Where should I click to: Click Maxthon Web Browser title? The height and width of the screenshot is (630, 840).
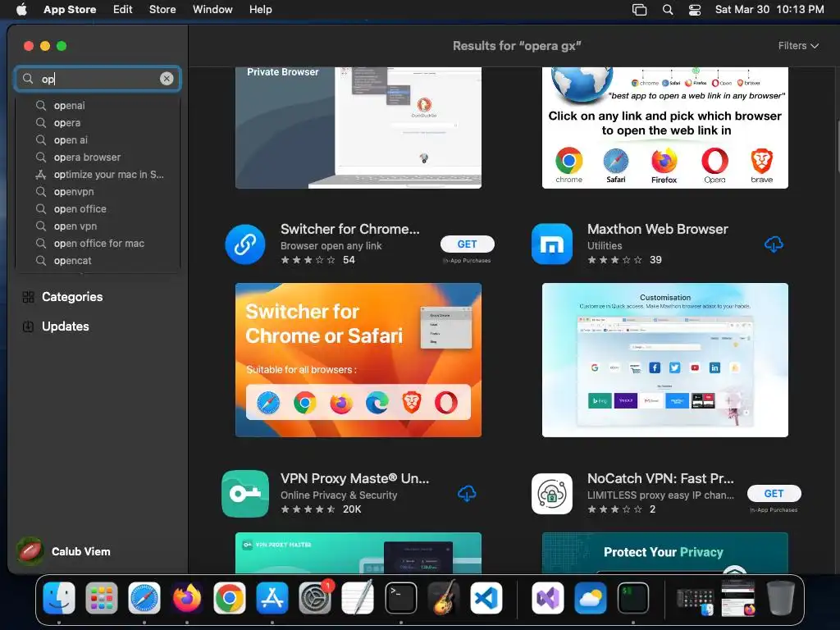(x=657, y=229)
